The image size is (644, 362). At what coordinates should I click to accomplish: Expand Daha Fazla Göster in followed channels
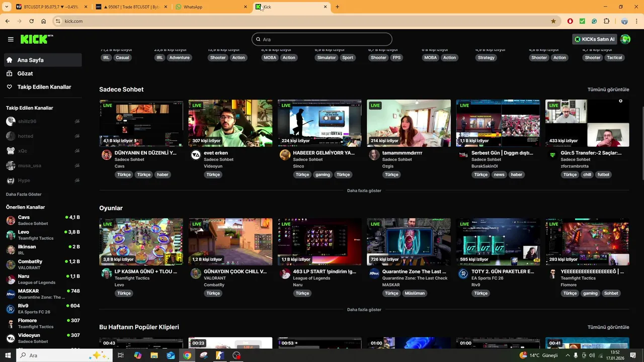click(24, 194)
